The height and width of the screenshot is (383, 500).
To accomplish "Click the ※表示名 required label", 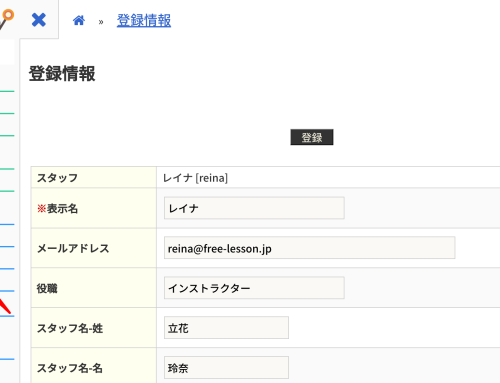I will [57, 209].
